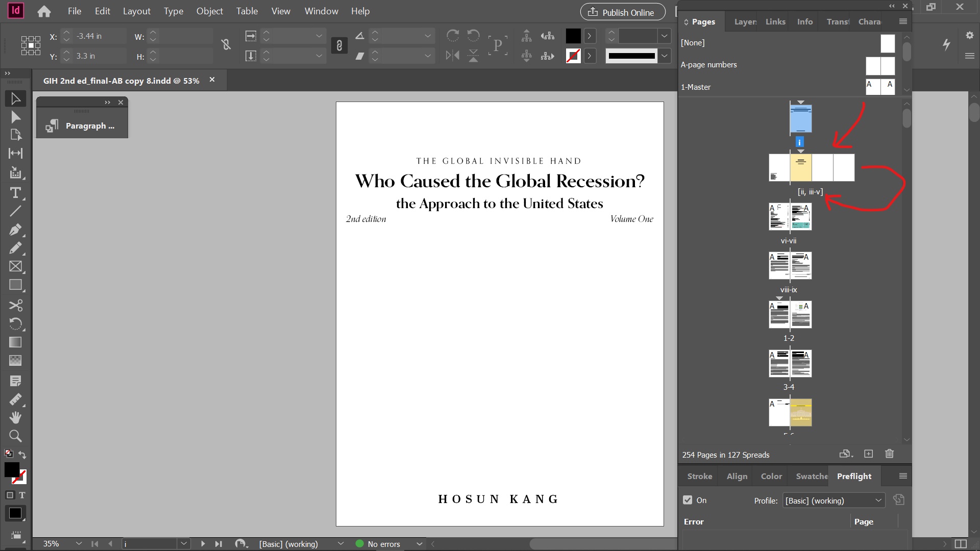
Task: Open the Layout menu
Action: point(136,11)
